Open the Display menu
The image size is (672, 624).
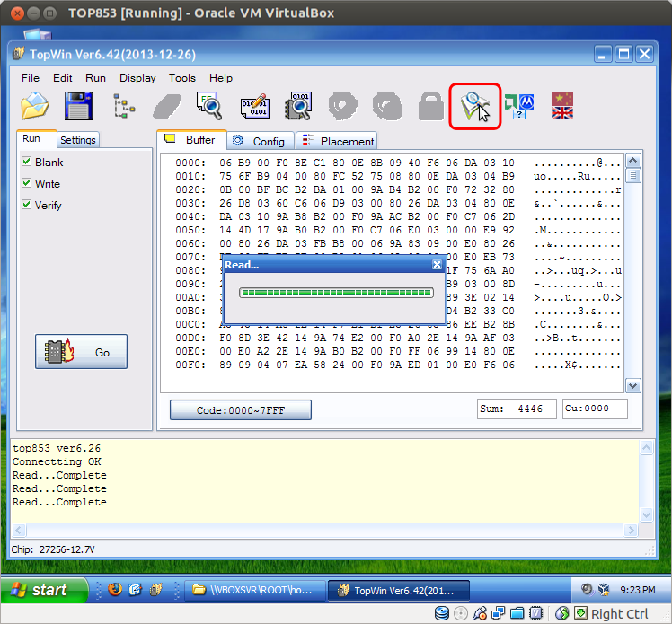click(x=137, y=78)
